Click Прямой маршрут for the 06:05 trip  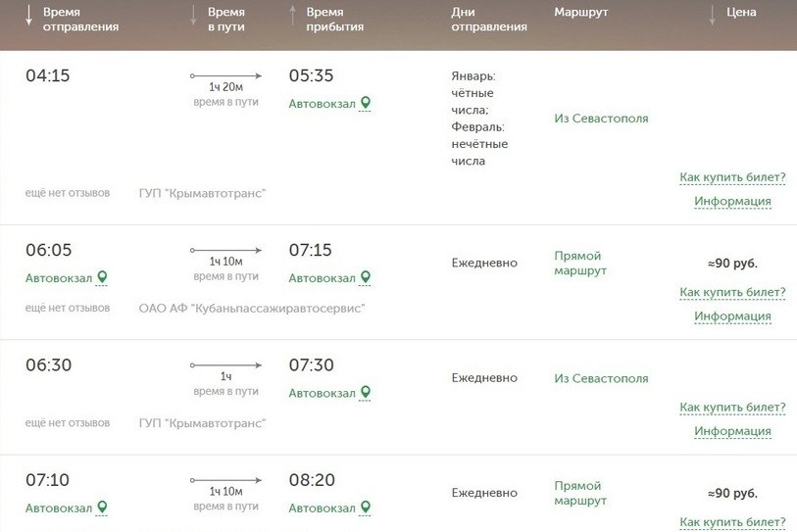tap(580, 263)
